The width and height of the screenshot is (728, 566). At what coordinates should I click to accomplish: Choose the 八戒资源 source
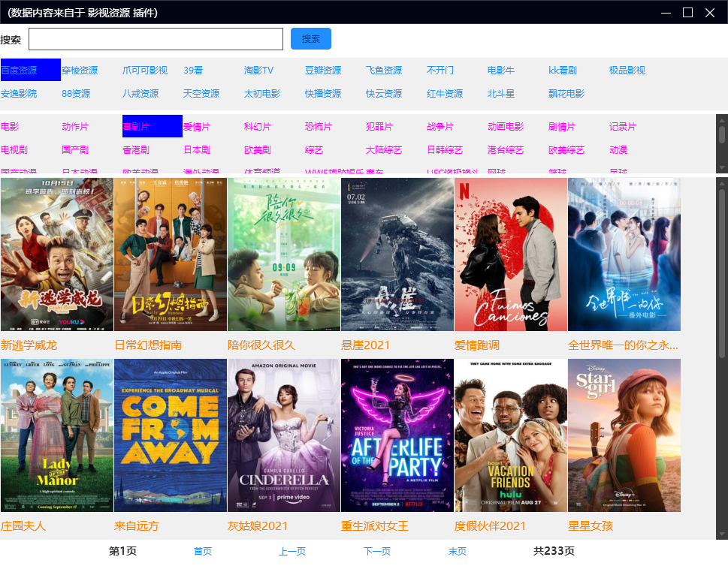pos(140,93)
